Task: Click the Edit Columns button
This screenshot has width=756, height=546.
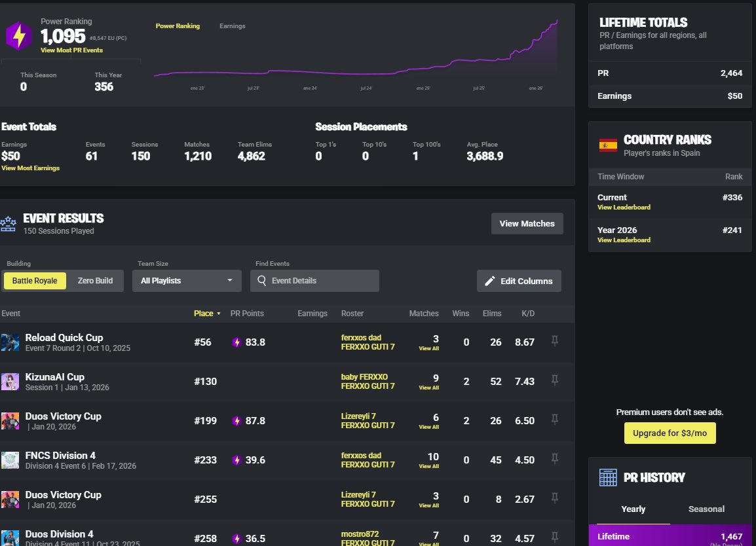Action: 519,281
